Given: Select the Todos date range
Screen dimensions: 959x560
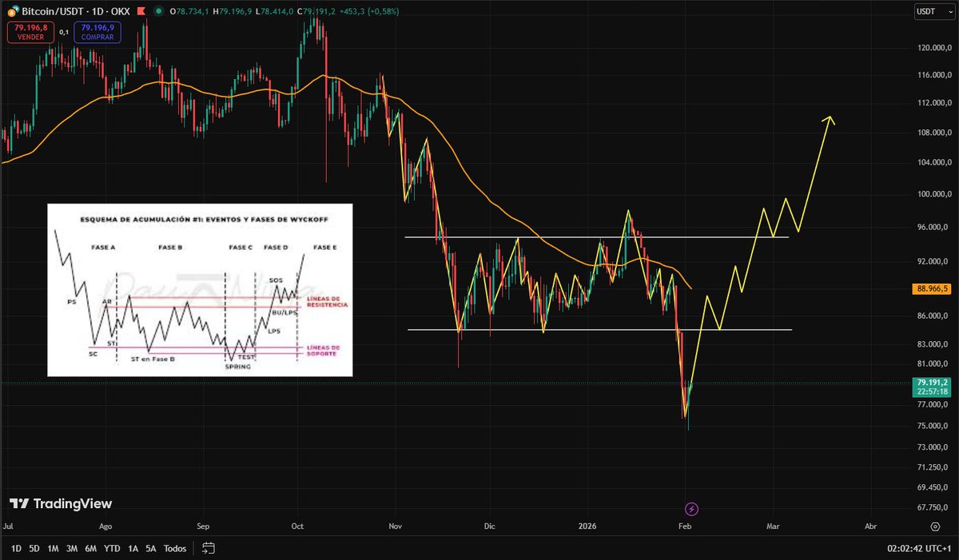Looking at the screenshot, I should pos(175,549).
